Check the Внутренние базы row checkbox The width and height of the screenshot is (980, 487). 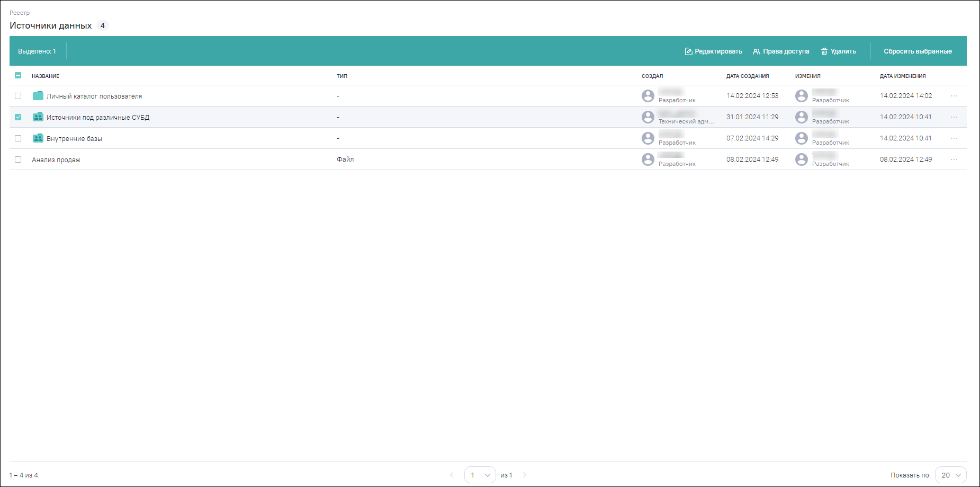pos(18,138)
